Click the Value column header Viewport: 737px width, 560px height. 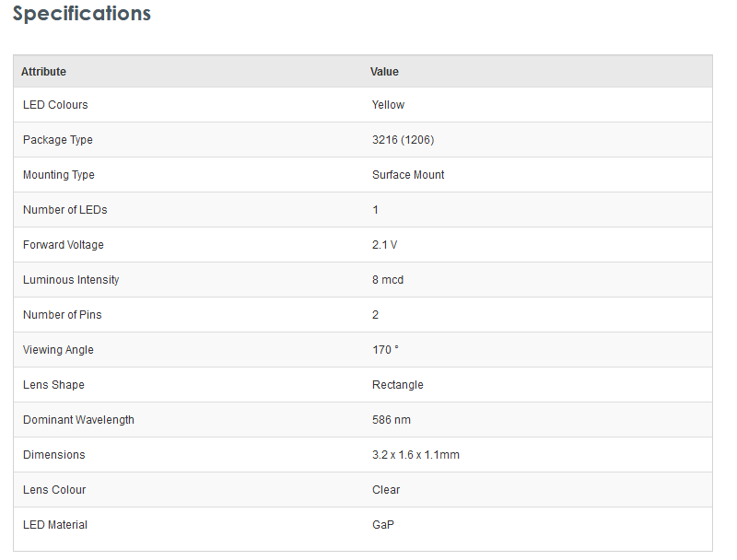pyautogui.click(x=384, y=72)
